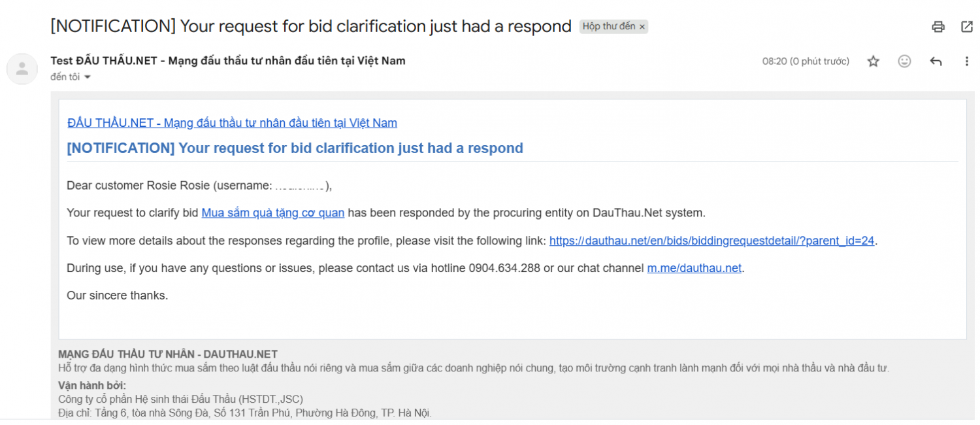This screenshot has height=425, width=980.
Task: Reply using the arrow icon
Action: (x=936, y=61)
